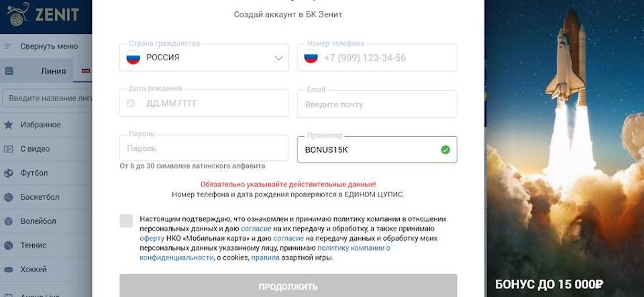Pick the Tennis ball icon

pyautogui.click(x=8, y=245)
